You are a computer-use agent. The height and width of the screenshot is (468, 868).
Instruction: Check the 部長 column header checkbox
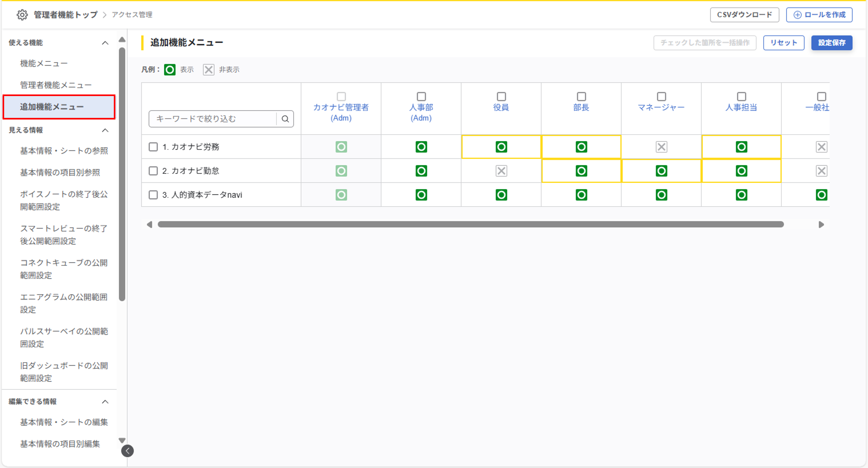581,97
